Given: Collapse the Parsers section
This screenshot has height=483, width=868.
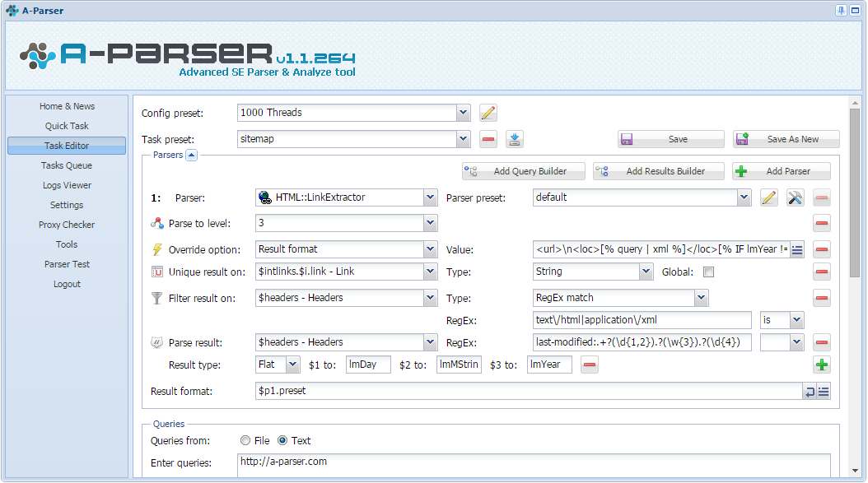Looking at the screenshot, I should (191, 156).
